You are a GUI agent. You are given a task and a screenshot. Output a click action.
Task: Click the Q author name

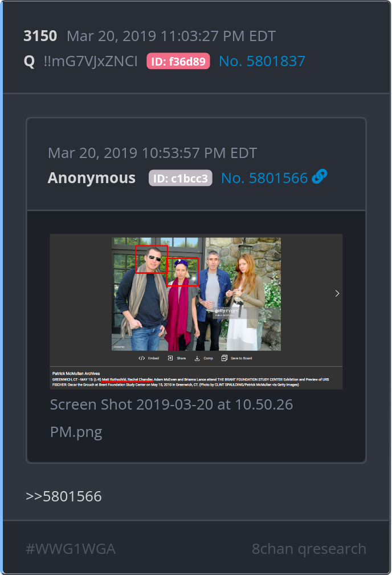(29, 62)
